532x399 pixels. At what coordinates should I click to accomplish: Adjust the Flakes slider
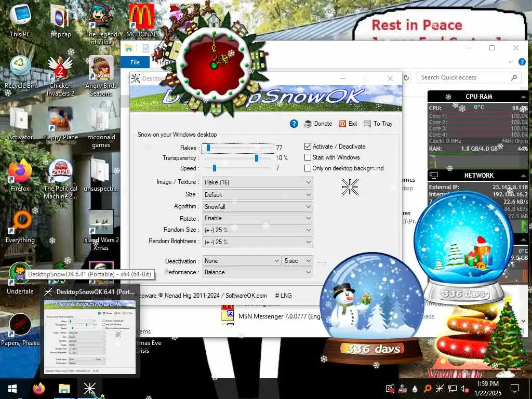pos(238,148)
